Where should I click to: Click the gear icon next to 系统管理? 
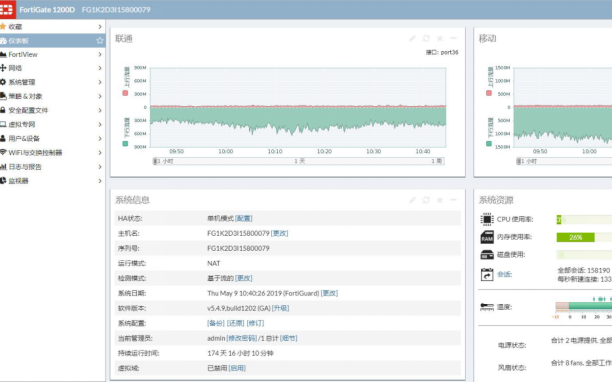tap(3, 82)
